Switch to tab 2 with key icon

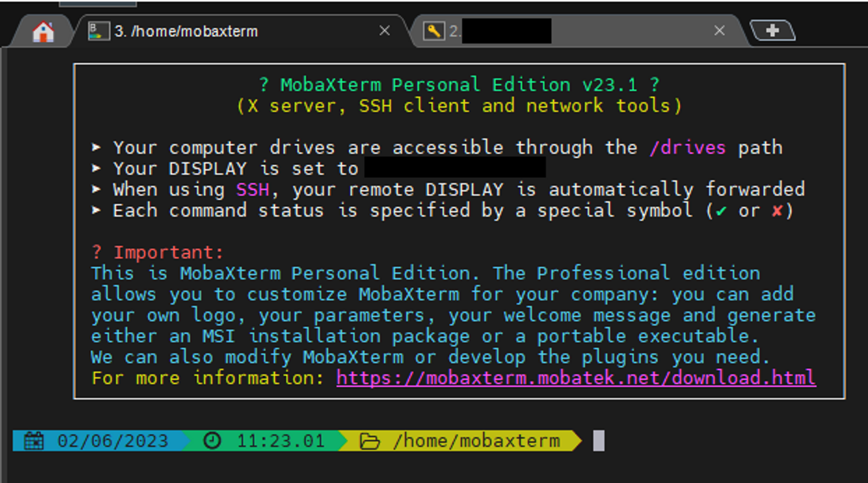click(x=579, y=31)
